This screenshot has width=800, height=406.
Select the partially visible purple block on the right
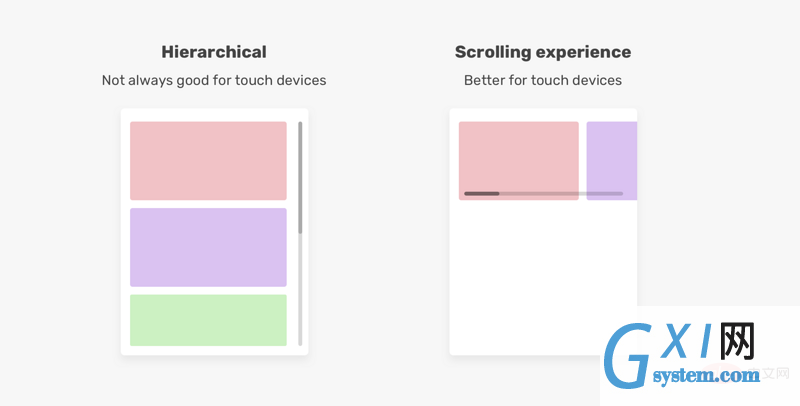coord(612,161)
